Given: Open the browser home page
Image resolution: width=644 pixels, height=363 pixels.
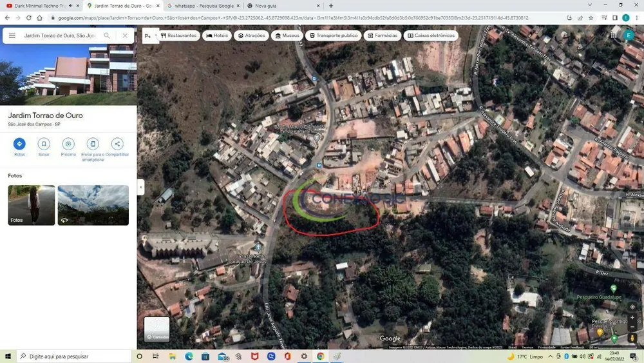Looking at the screenshot, I should pos(39,17).
